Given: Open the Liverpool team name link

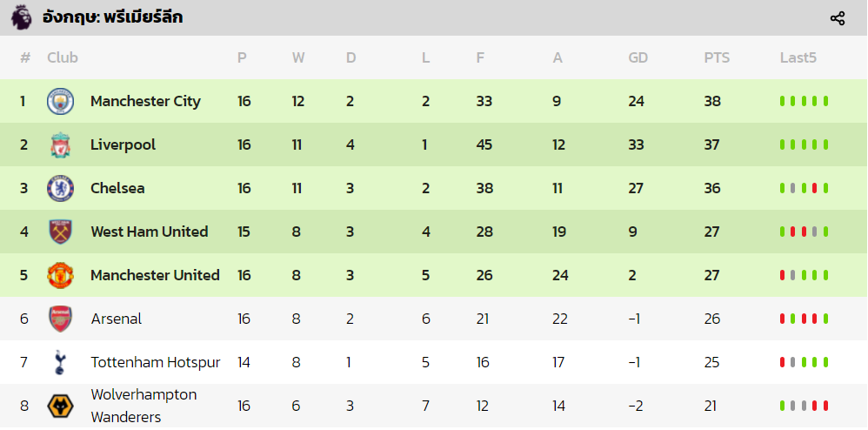Looking at the screenshot, I should point(123,144).
